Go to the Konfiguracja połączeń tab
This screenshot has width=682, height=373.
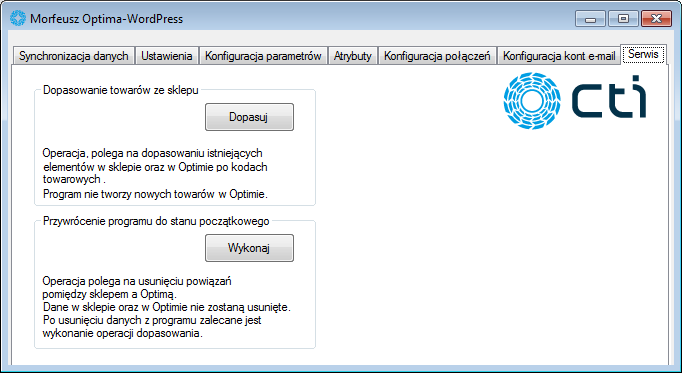pos(437,56)
